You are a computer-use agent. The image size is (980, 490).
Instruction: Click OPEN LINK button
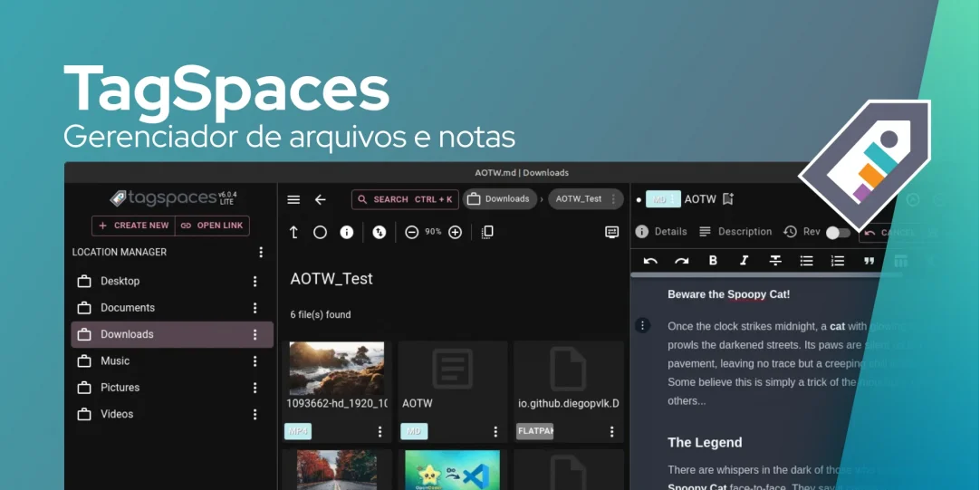[212, 226]
